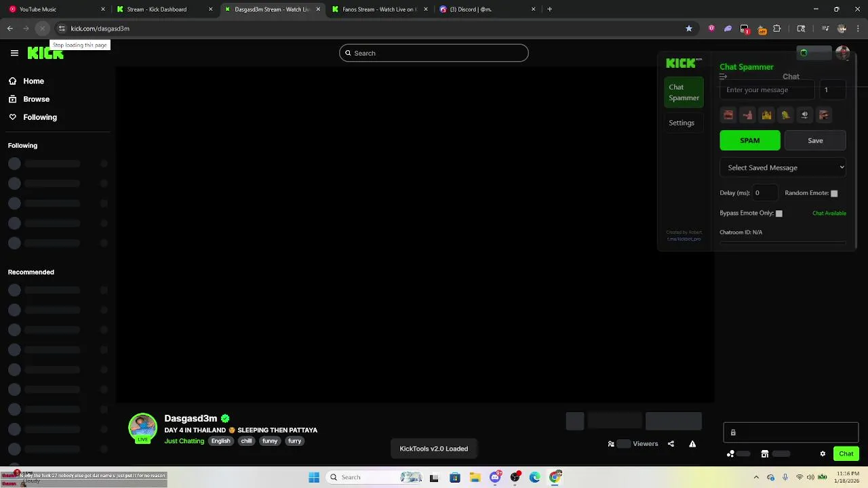Click the Chat Available status text
This screenshot has width=868, height=488.
[829, 213]
